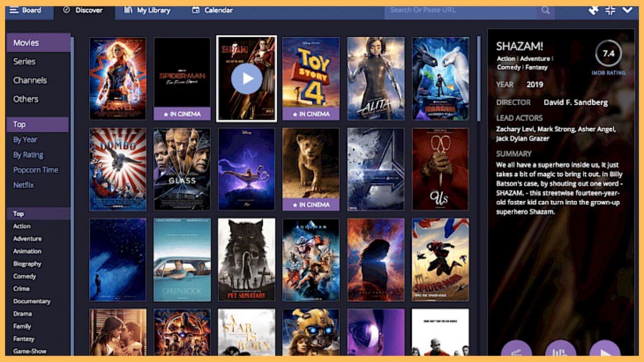644x362 pixels.
Task: Click the search magnifier icon
Action: click(x=545, y=10)
